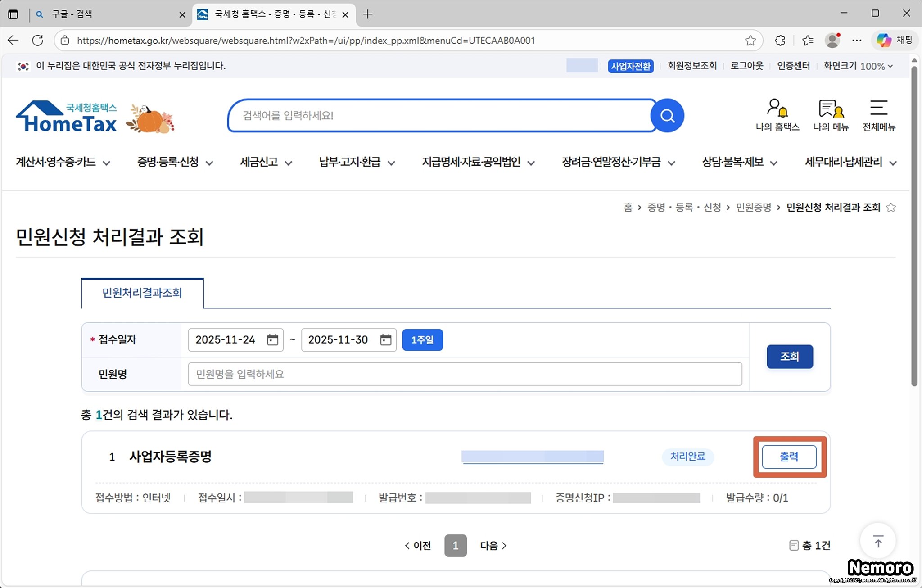The image size is (922, 588).
Task: Click 1주일 period button
Action: pos(422,340)
